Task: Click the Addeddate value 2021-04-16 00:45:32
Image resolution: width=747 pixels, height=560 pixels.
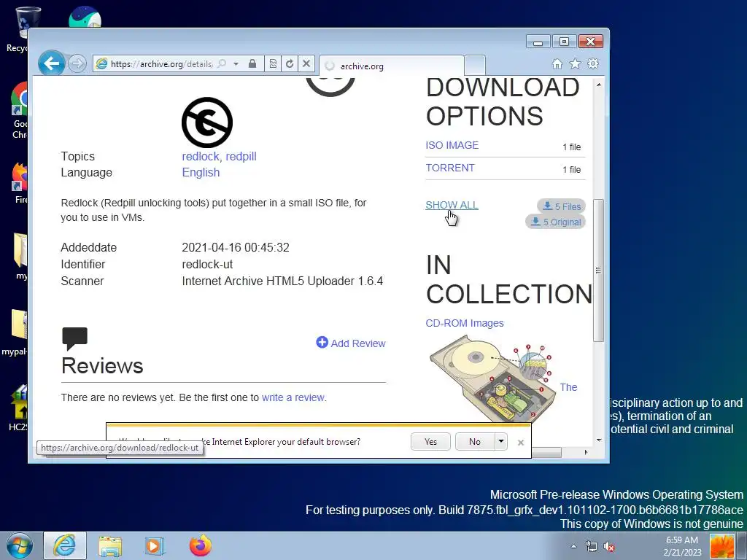Action: [236, 248]
